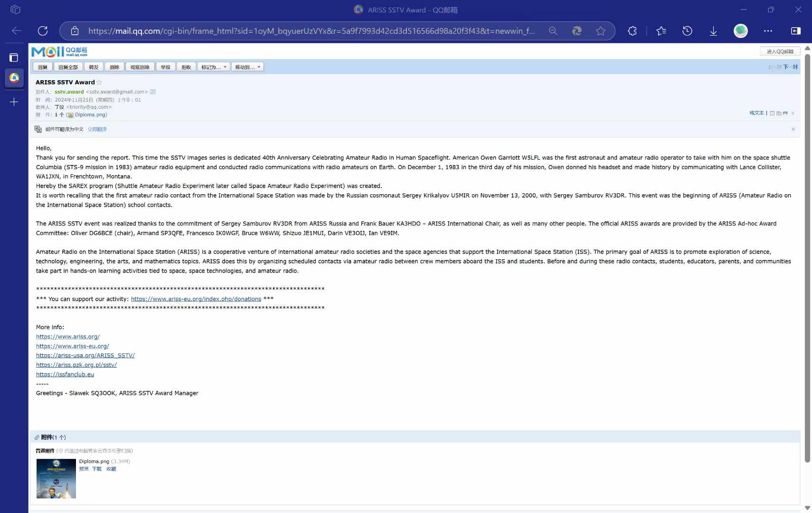The width and height of the screenshot is (812, 513).
Task: Click the paperclip icon beside 附件
Action: [x=37, y=437]
